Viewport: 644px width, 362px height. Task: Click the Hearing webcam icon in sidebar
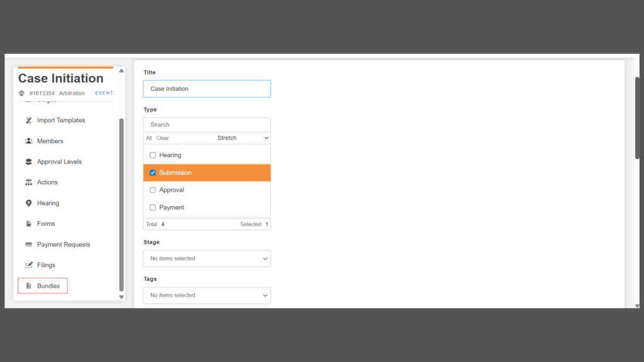28,203
